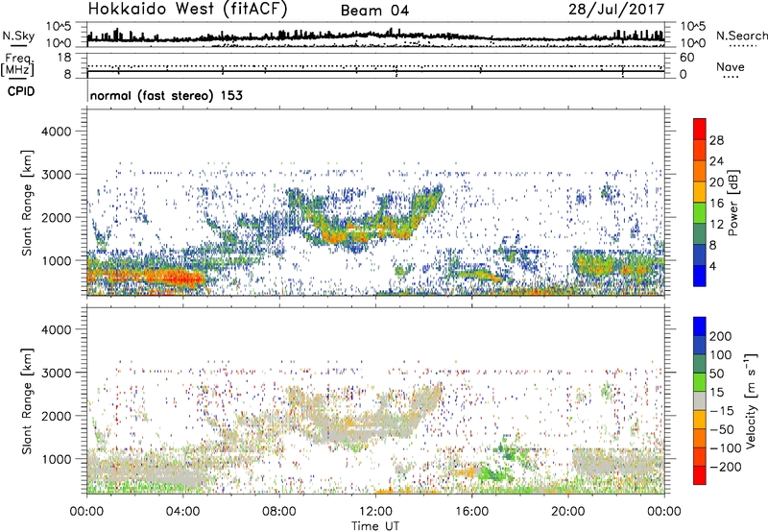Viewport: 768px width, 532px height.
Task: Click the '50' tick on the Velocity colorbar
Action: [x=716, y=374]
